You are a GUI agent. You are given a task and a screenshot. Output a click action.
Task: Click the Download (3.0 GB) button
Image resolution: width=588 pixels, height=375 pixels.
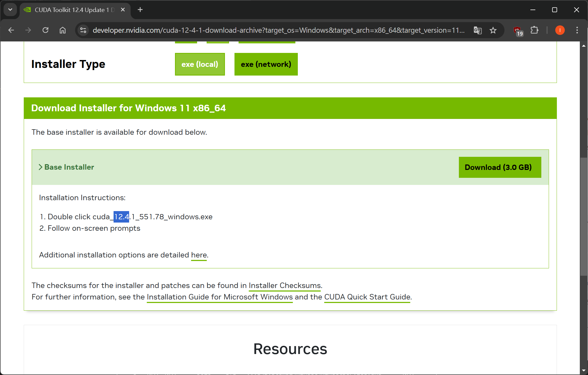(500, 167)
